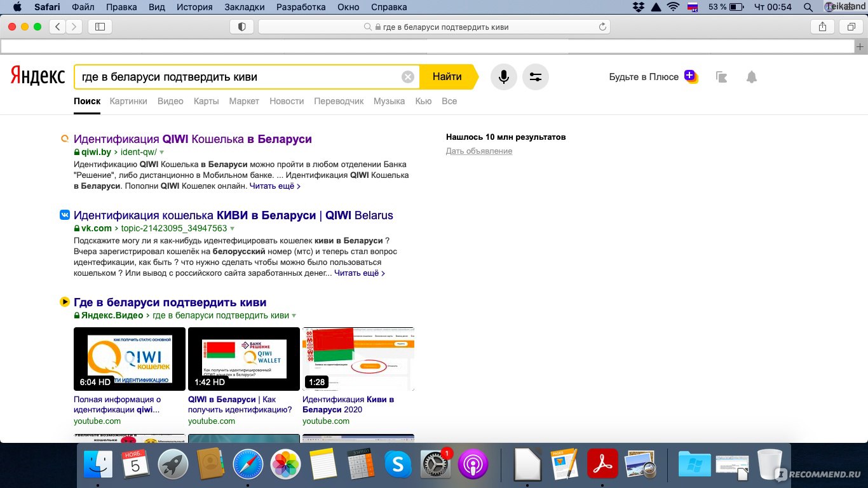The height and width of the screenshot is (488, 868).
Task: Open the Yandex search filters icon
Action: tap(536, 77)
